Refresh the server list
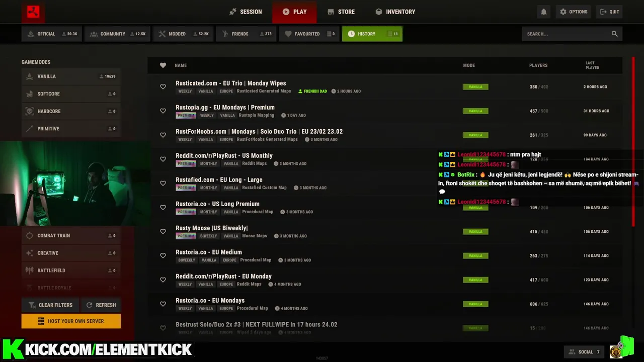Viewport: 644px width, 362px height. tap(101, 305)
